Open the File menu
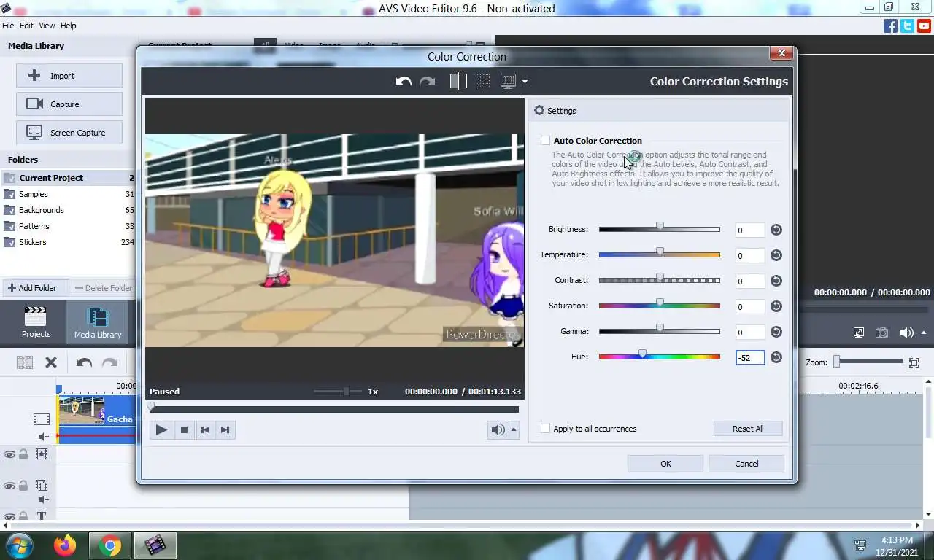934x560 pixels. click(8, 26)
